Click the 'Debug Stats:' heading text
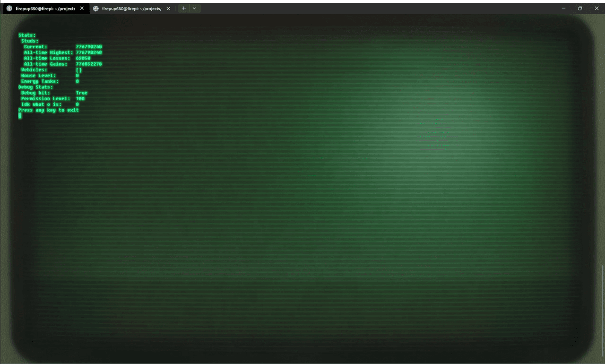This screenshot has width=605, height=364. (35, 87)
